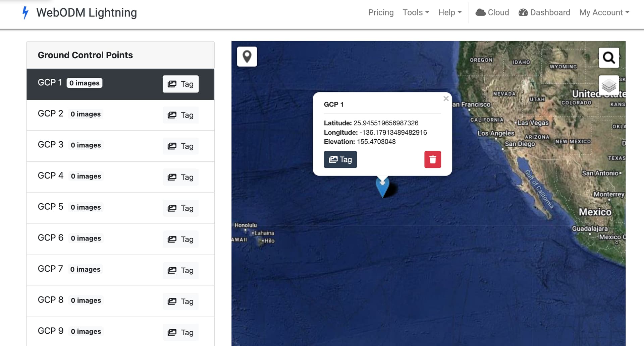Click the Tag button for GCP 5
644x346 pixels.
coord(180,208)
